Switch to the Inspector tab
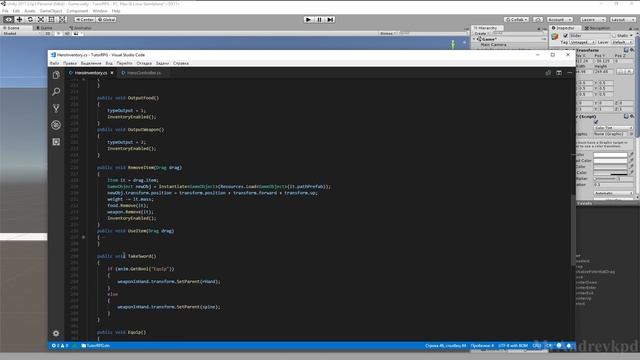This screenshot has width=640, height=360. pos(565,28)
